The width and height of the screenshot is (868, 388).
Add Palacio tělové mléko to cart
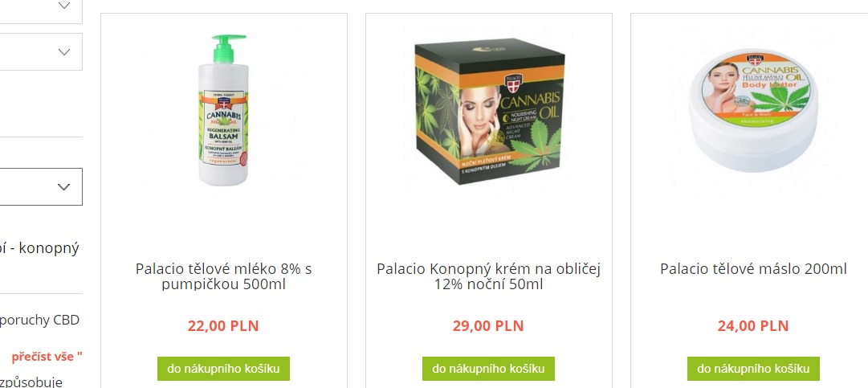pos(224,369)
